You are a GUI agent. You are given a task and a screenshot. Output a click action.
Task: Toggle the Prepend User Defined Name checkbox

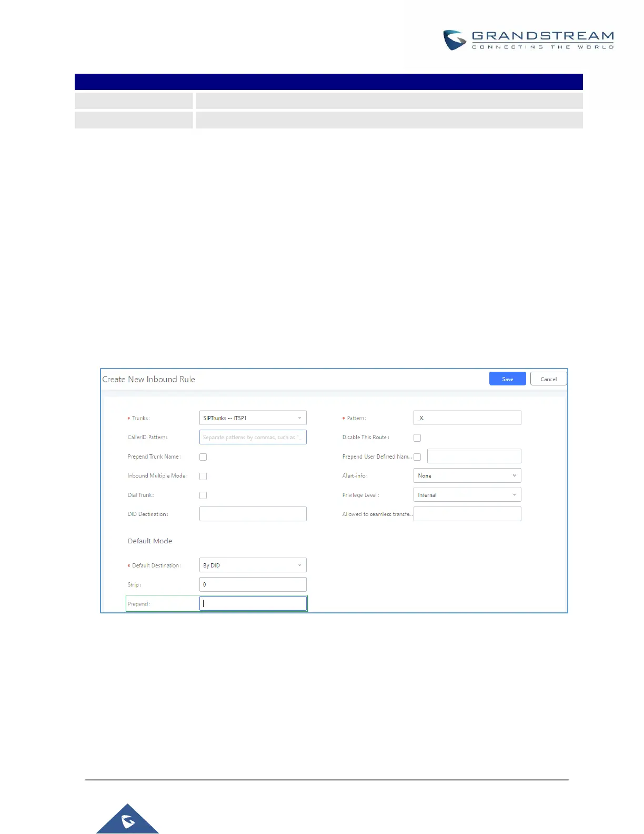coord(417,457)
